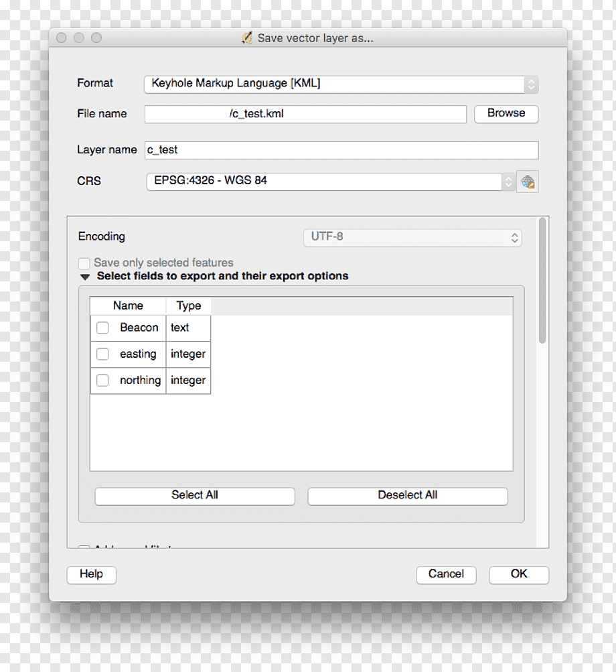Open the Encoding UTF-8 dropdown

[412, 238]
